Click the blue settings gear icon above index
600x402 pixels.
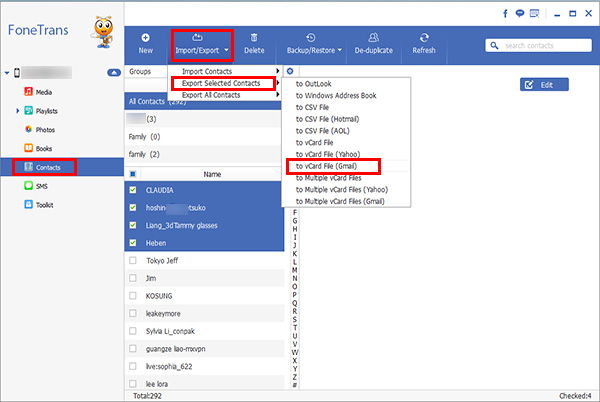pos(290,71)
